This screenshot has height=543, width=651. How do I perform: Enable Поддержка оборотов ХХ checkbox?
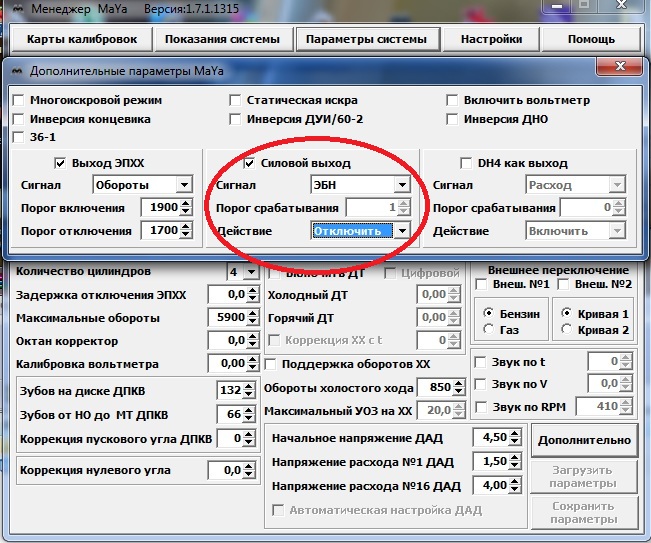point(271,364)
